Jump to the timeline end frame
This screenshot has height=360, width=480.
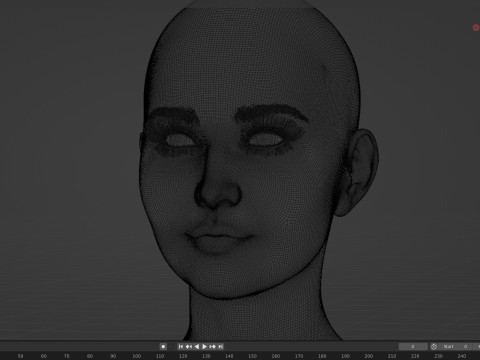coord(220,347)
